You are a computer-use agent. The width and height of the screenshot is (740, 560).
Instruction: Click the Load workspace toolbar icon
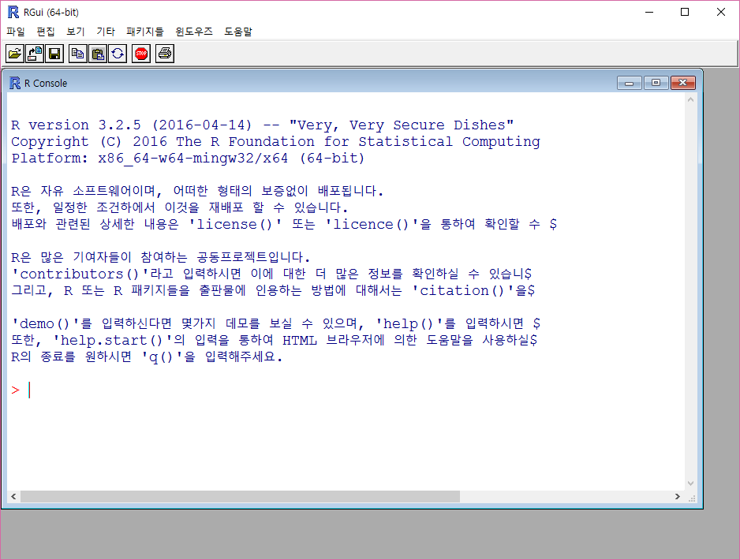tap(35, 54)
